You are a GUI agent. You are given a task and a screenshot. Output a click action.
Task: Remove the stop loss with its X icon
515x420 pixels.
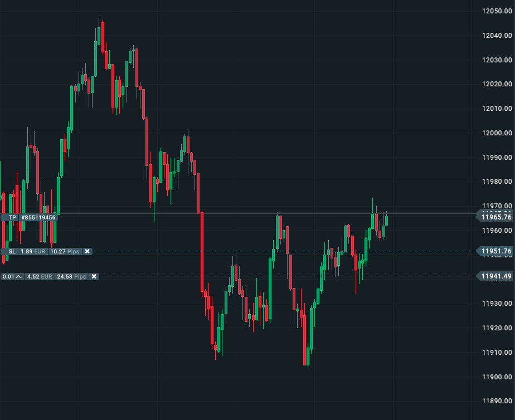(x=87, y=252)
